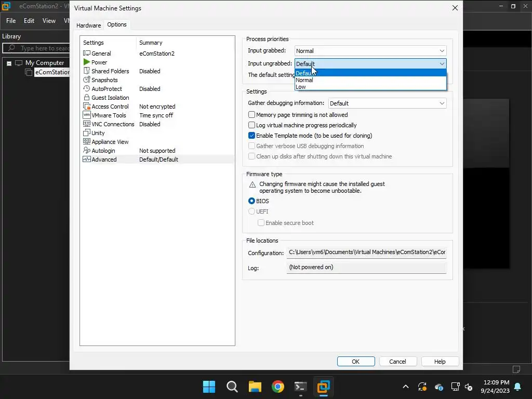Switch to the Hardware tab
This screenshot has height=399, width=532.
pyautogui.click(x=88, y=25)
